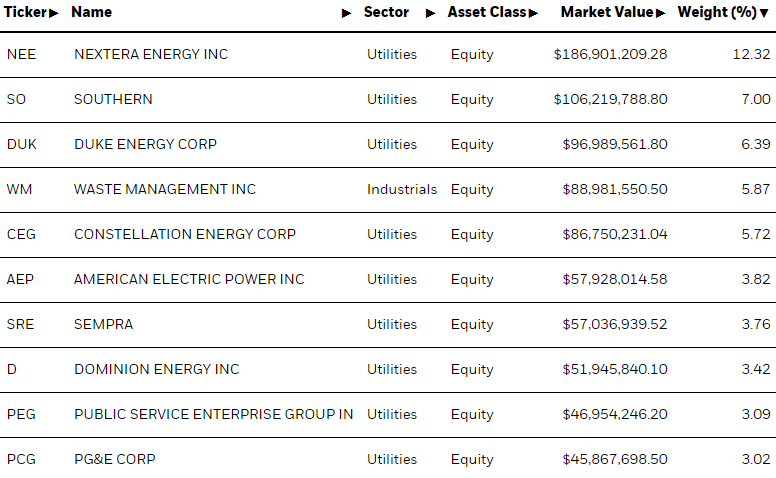Click Asset Class sort arrow
The height and width of the screenshot is (478, 776).
tap(533, 13)
